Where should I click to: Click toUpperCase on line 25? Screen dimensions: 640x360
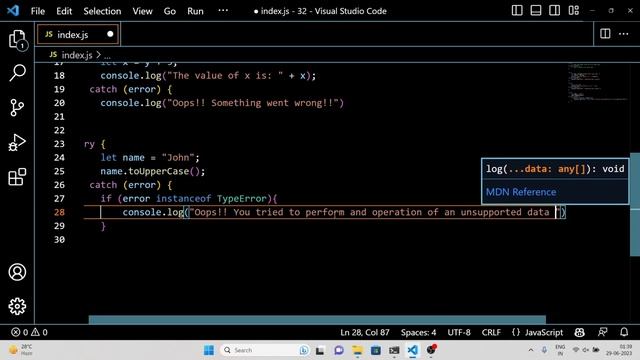click(x=159, y=171)
